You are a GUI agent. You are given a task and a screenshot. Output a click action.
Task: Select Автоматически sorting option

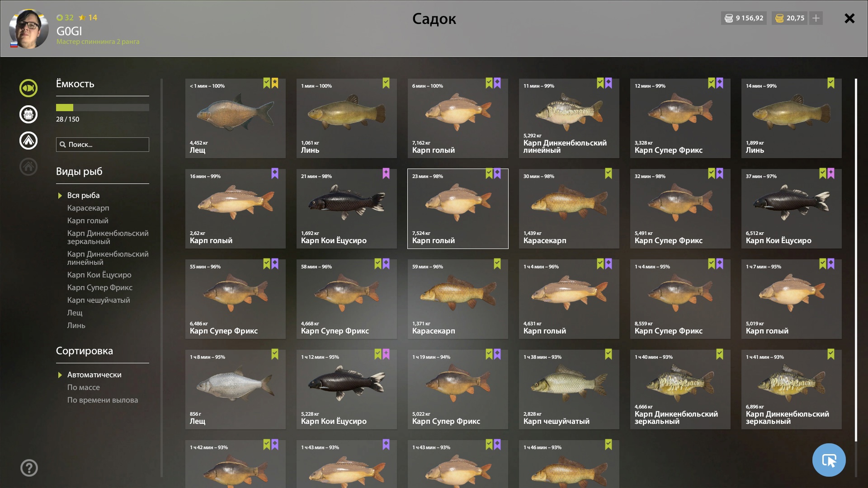pos(94,375)
